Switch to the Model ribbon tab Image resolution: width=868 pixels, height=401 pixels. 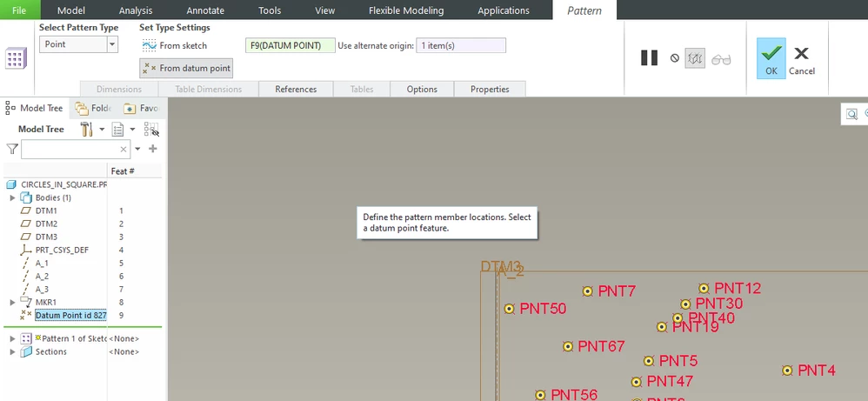[71, 10]
